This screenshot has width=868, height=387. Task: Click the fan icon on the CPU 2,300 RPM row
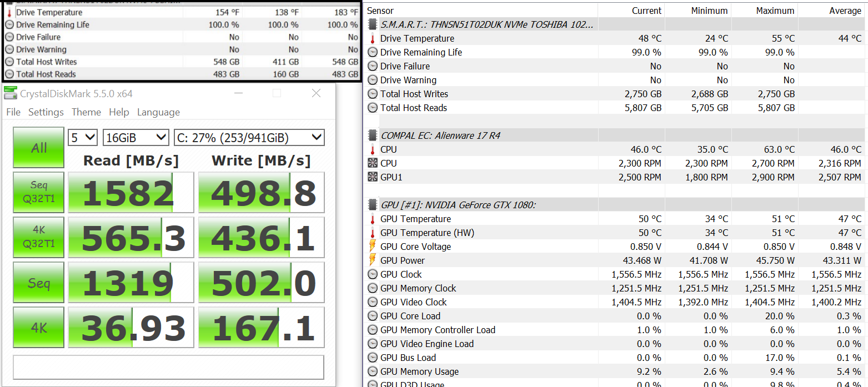(x=373, y=163)
